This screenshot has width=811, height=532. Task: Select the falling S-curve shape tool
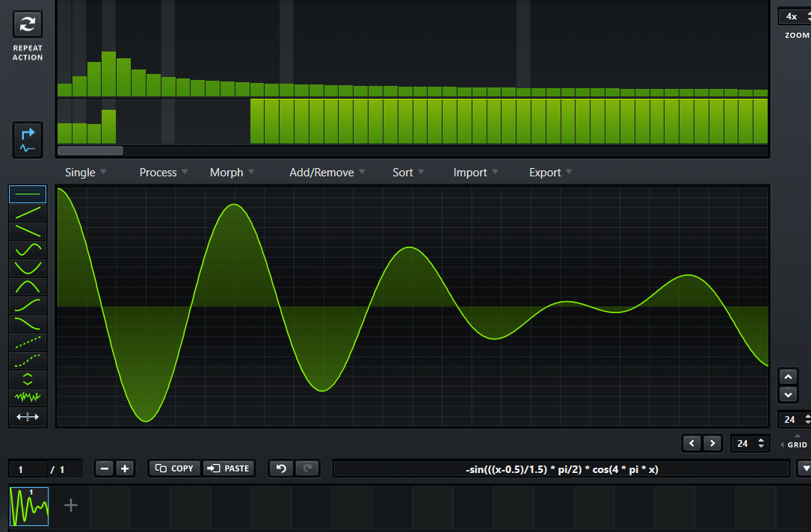[28, 324]
